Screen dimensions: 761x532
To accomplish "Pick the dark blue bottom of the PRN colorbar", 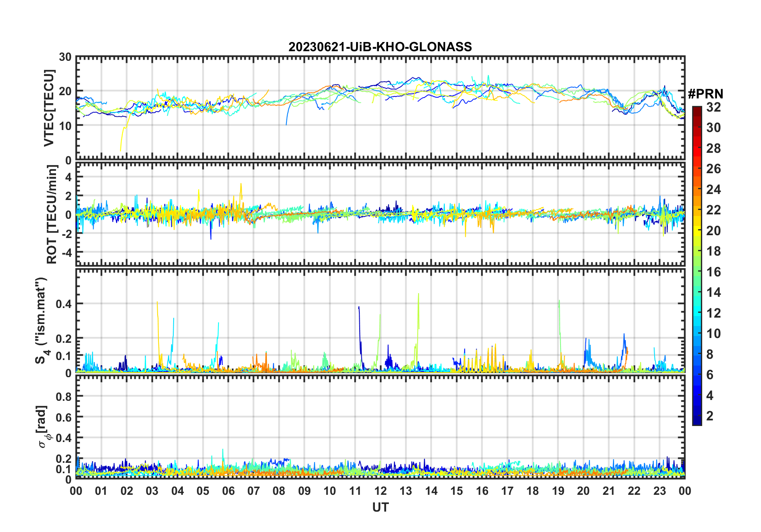I will click(x=697, y=422).
